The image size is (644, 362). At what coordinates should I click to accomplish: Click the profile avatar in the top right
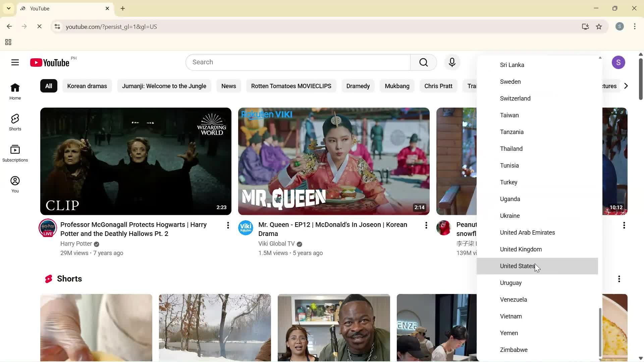(619, 62)
